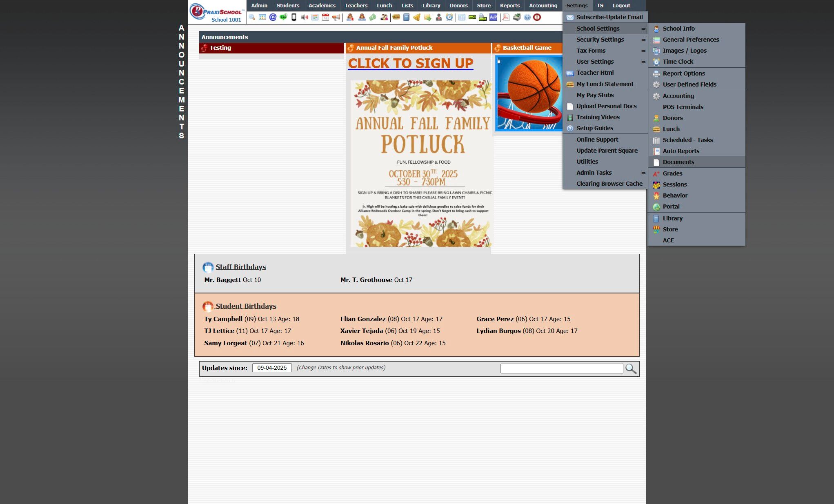
Task: Select Documents in School Settings submenu
Action: [x=678, y=162]
